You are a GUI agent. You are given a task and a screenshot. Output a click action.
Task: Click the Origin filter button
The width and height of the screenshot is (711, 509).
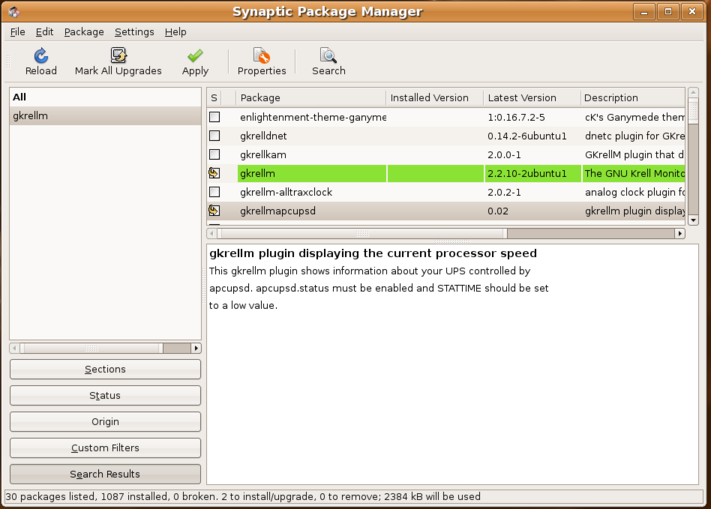105,422
